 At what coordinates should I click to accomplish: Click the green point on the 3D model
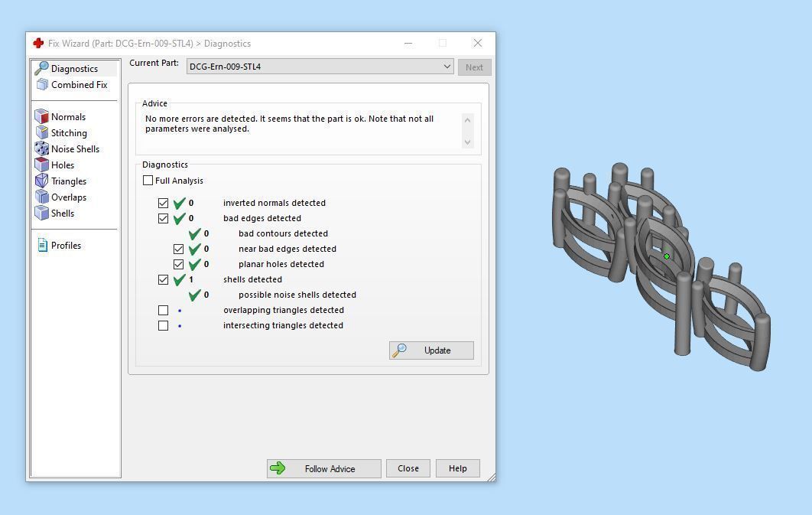[667, 256]
